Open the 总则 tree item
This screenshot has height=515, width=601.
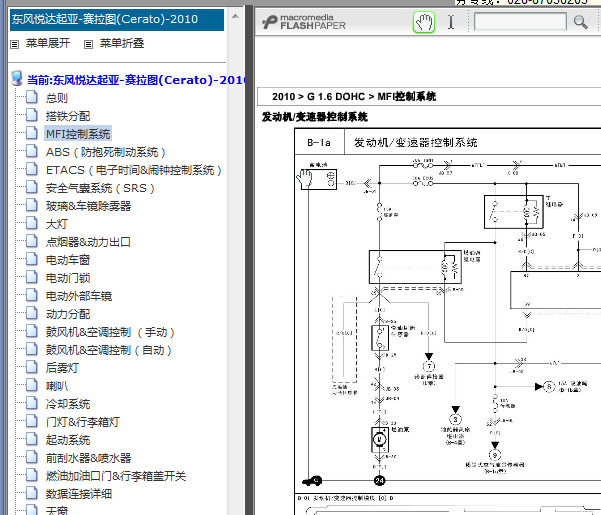pyautogui.click(x=57, y=98)
